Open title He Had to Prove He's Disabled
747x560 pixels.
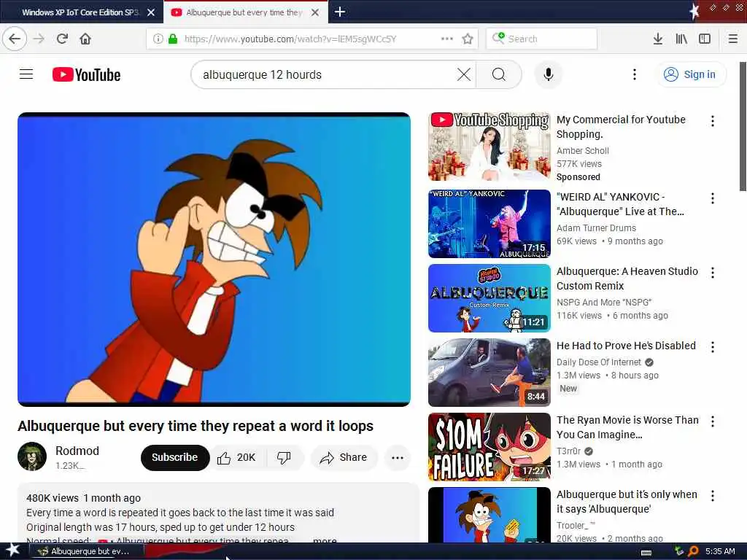coord(626,346)
